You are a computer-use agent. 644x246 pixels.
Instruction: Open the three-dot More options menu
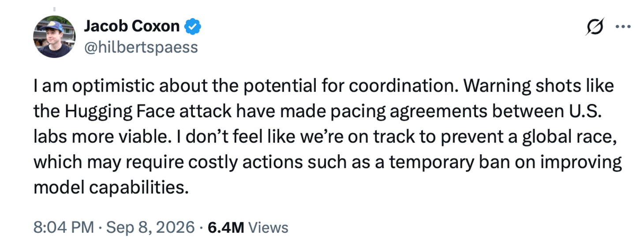(623, 27)
